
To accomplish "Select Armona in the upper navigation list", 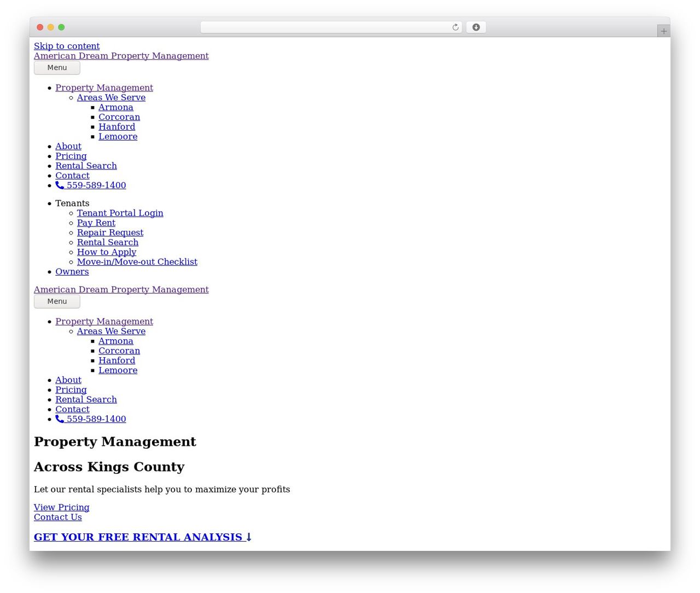I will tap(116, 107).
